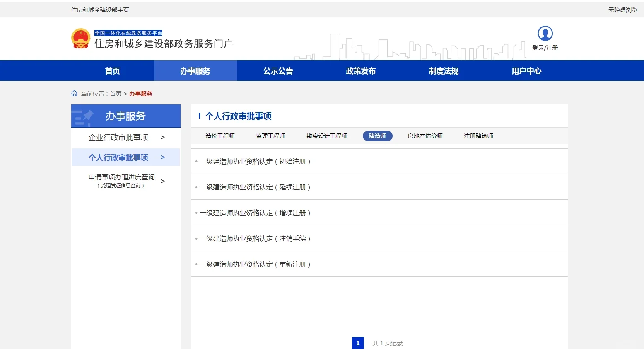This screenshot has height=349, width=644.
Task: Click the 办事服务 sidebar panel icon
Action: (83, 116)
